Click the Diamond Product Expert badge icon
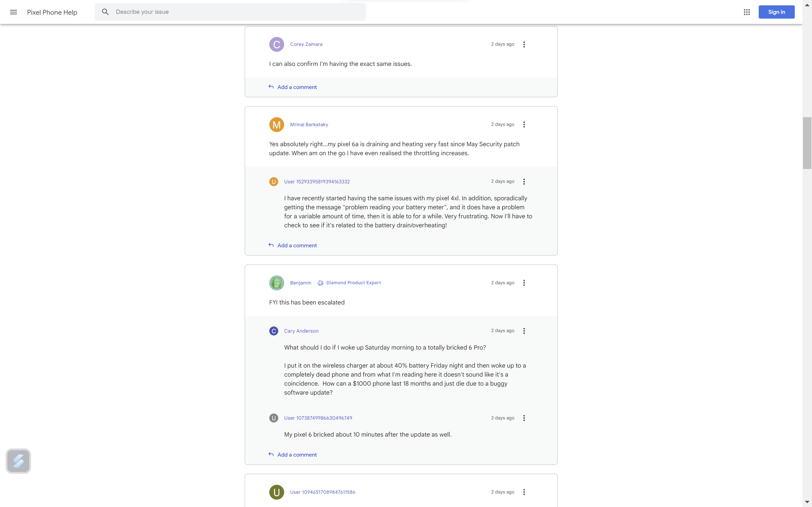 coord(321,283)
